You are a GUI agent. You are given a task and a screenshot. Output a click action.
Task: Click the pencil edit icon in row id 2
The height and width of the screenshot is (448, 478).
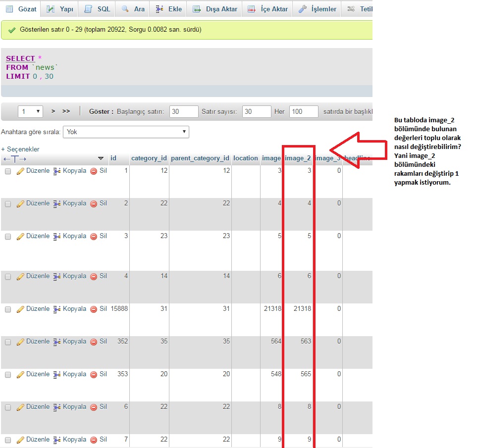[x=20, y=204]
